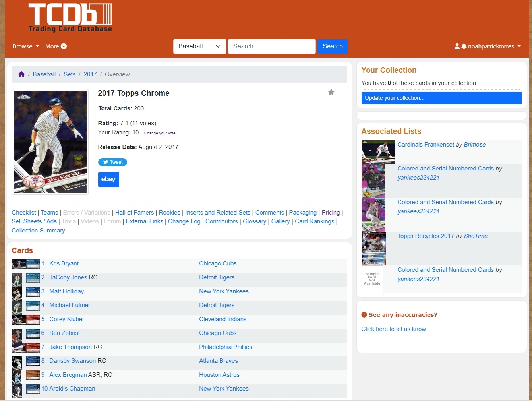Click the More circle chevron icon
532x401 pixels.
tap(64, 46)
